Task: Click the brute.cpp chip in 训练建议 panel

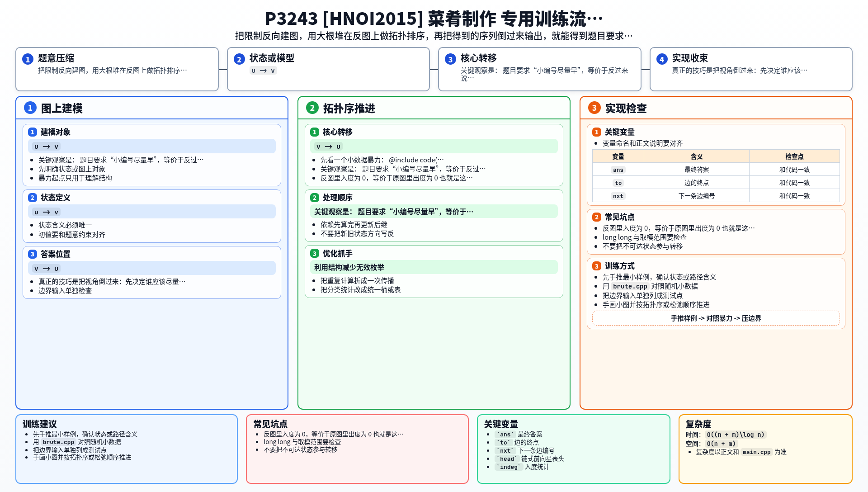Action: [58, 442]
